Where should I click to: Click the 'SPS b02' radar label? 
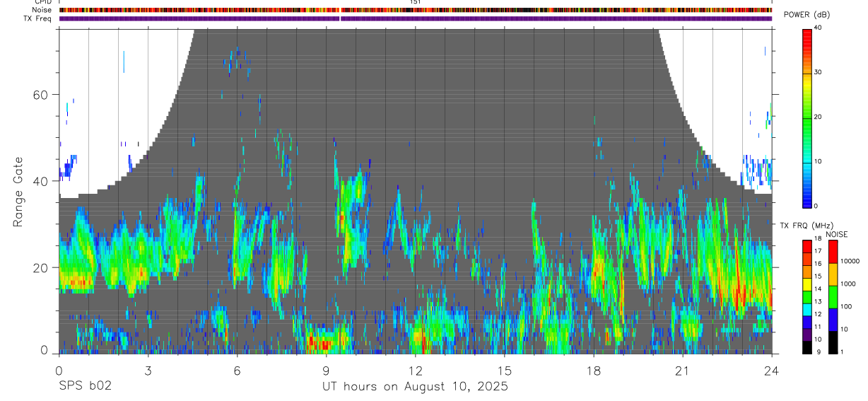point(85,387)
